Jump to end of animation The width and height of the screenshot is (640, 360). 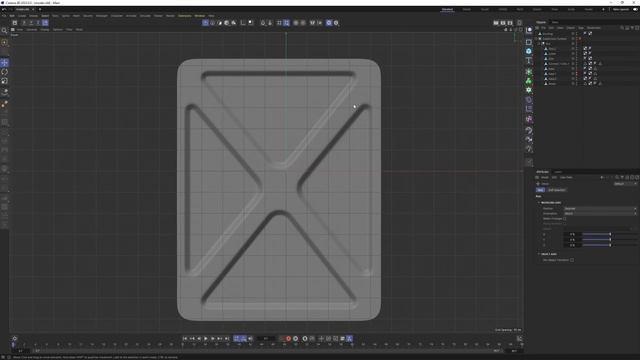[x=227, y=338]
